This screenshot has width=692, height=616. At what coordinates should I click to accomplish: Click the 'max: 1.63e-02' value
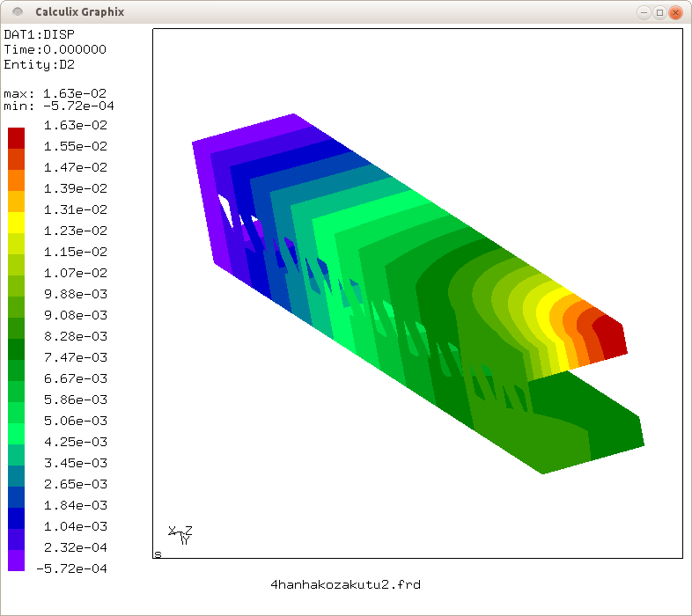(55, 93)
